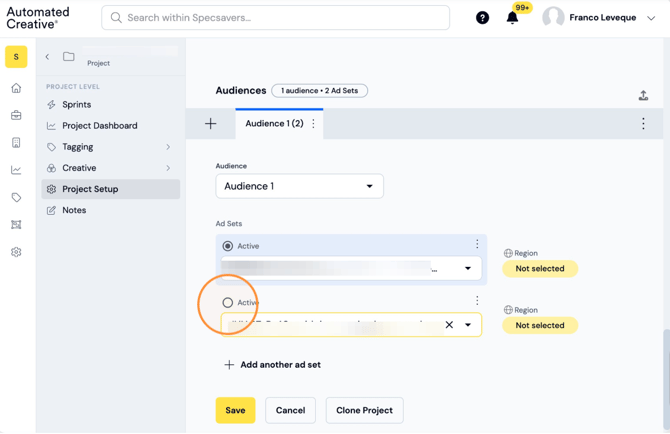Expand the Tagging submenu chevron
The height and width of the screenshot is (434, 670).
point(168,147)
